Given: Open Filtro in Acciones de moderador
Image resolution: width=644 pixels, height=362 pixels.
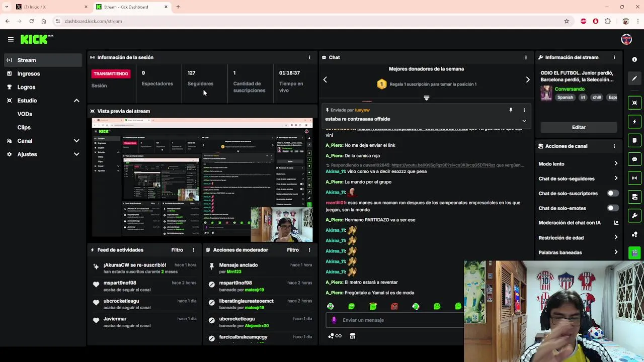Looking at the screenshot, I should (x=293, y=250).
